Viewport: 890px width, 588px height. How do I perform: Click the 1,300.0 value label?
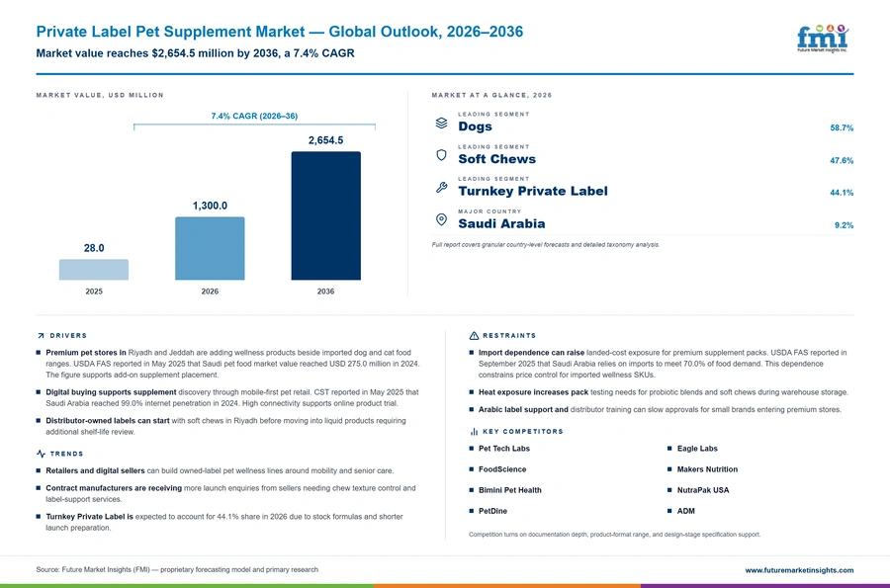click(x=210, y=206)
